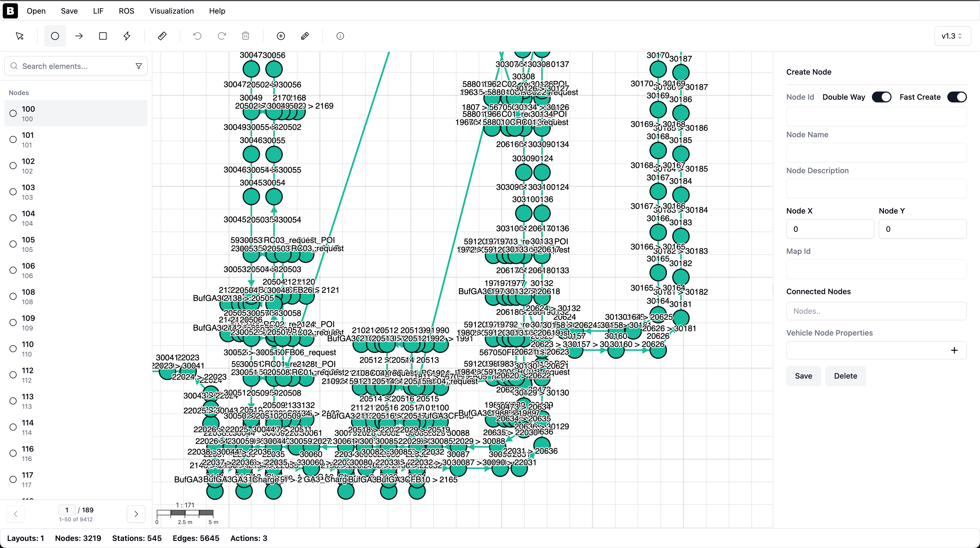The image size is (980, 548).
Task: Select the ruler measurement tool
Action: (x=162, y=36)
